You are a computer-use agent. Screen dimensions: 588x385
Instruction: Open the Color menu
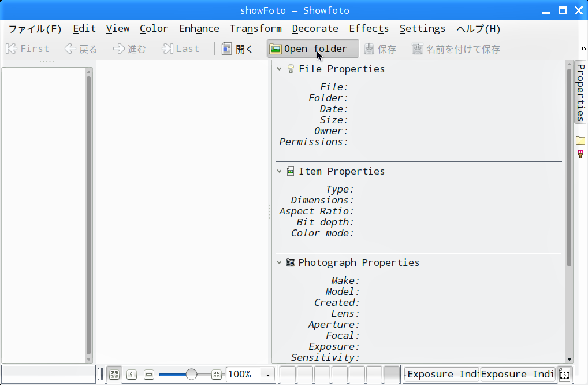point(154,29)
